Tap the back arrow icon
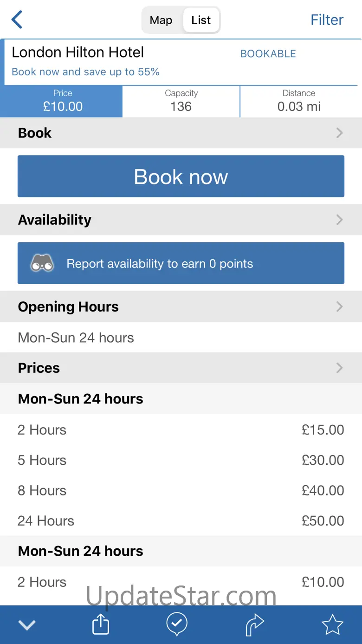 [17, 20]
